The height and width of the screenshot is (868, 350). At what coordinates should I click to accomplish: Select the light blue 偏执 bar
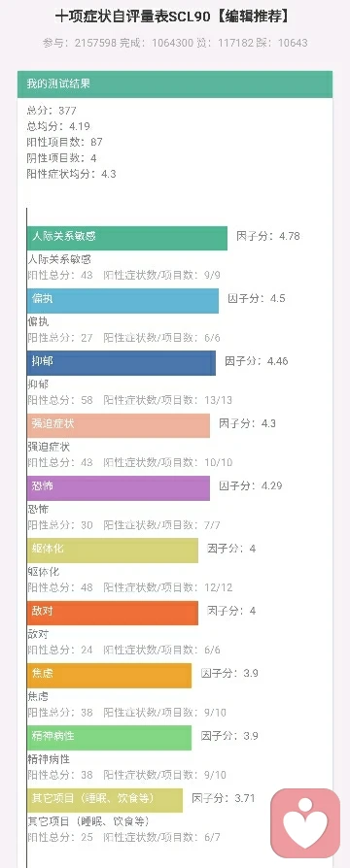pyautogui.click(x=122, y=301)
